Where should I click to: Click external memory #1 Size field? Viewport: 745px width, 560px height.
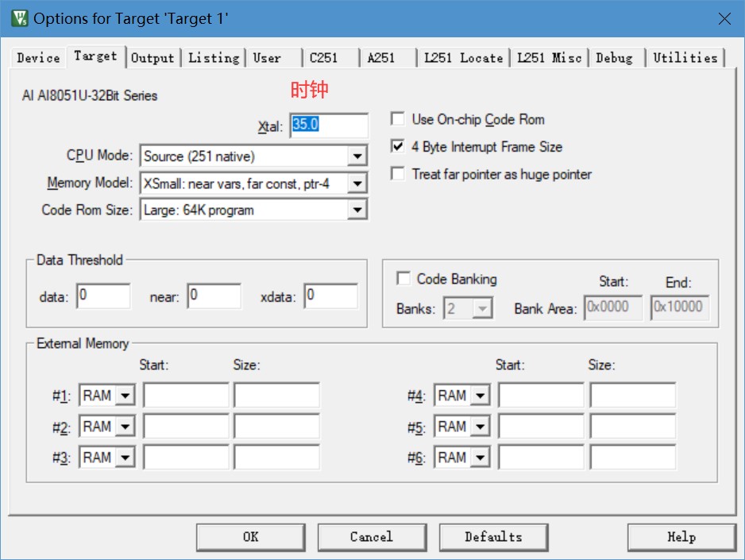[276, 396]
